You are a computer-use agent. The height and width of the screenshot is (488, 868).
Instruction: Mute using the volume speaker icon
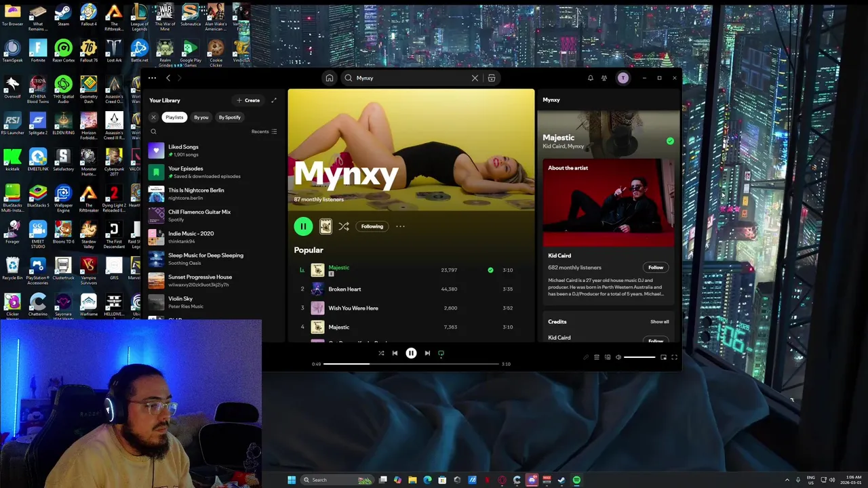pos(618,357)
